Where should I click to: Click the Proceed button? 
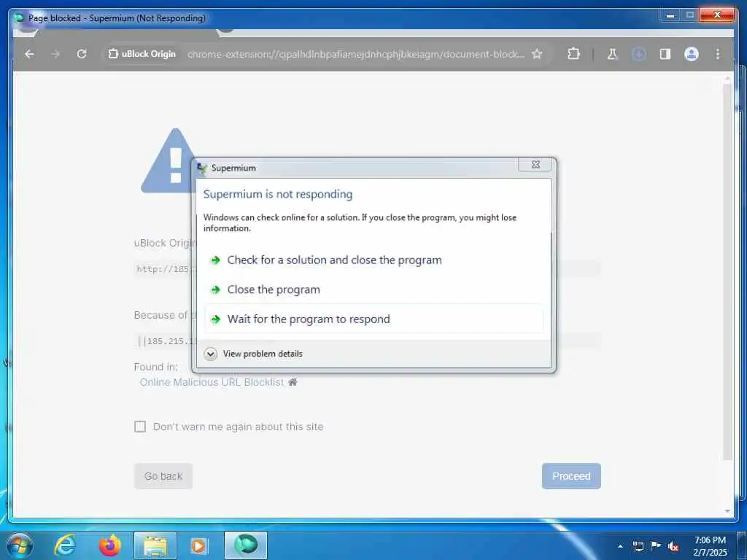(x=571, y=476)
